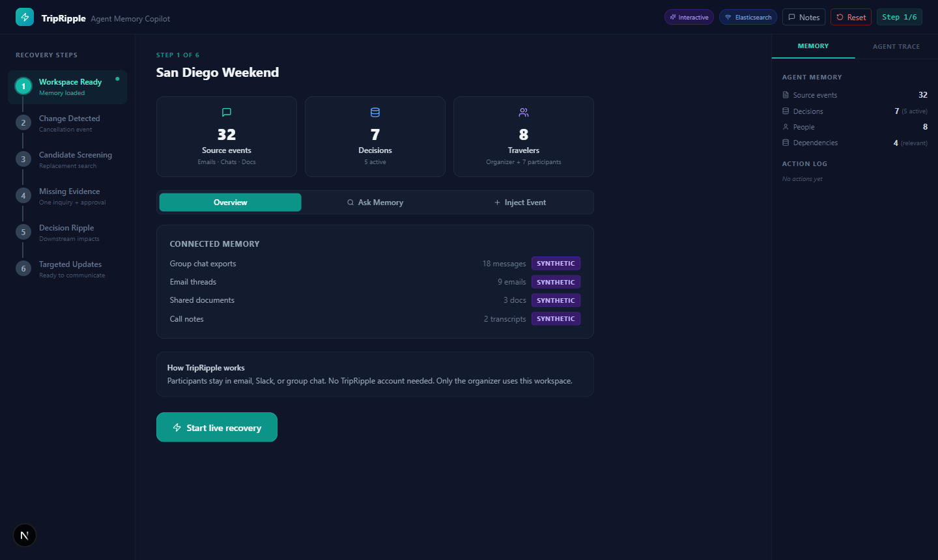Click the San Diego Weekend title
This screenshot has height=560, width=938.
[x=218, y=72]
